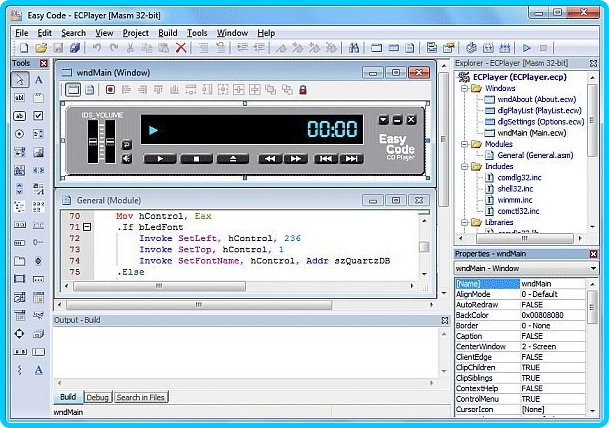Collapse the Includes folder in Explorer
The image size is (609, 428).
pos(464,166)
